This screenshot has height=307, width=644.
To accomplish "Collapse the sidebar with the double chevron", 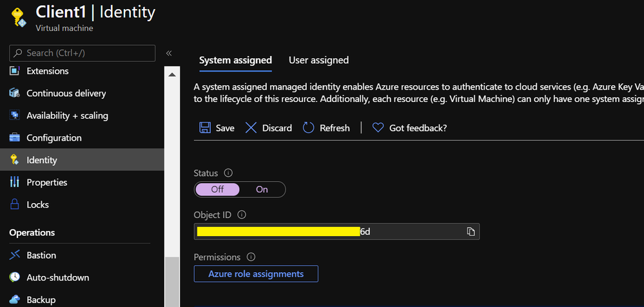I will pyautogui.click(x=168, y=53).
